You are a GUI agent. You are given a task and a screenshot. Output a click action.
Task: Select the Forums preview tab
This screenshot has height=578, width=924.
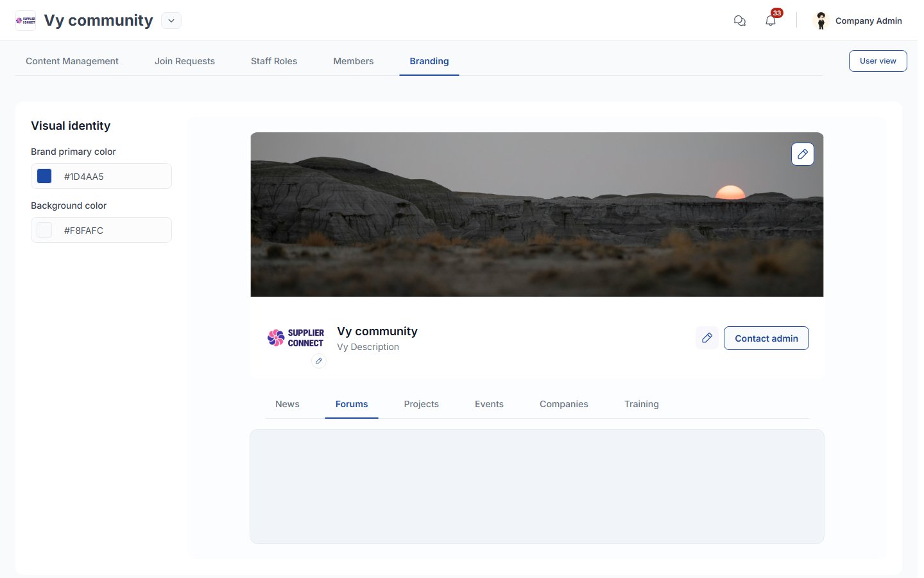pos(352,404)
